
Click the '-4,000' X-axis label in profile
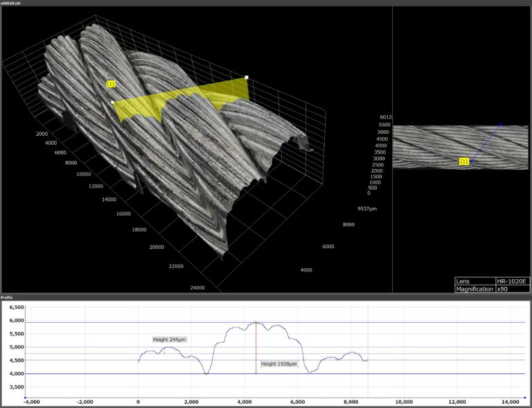pyautogui.click(x=31, y=402)
